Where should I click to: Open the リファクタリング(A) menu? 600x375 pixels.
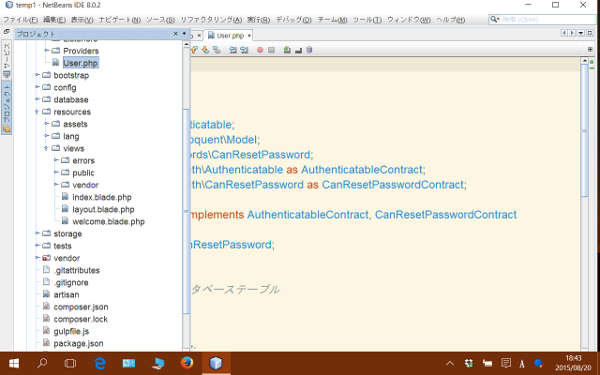click(x=211, y=20)
